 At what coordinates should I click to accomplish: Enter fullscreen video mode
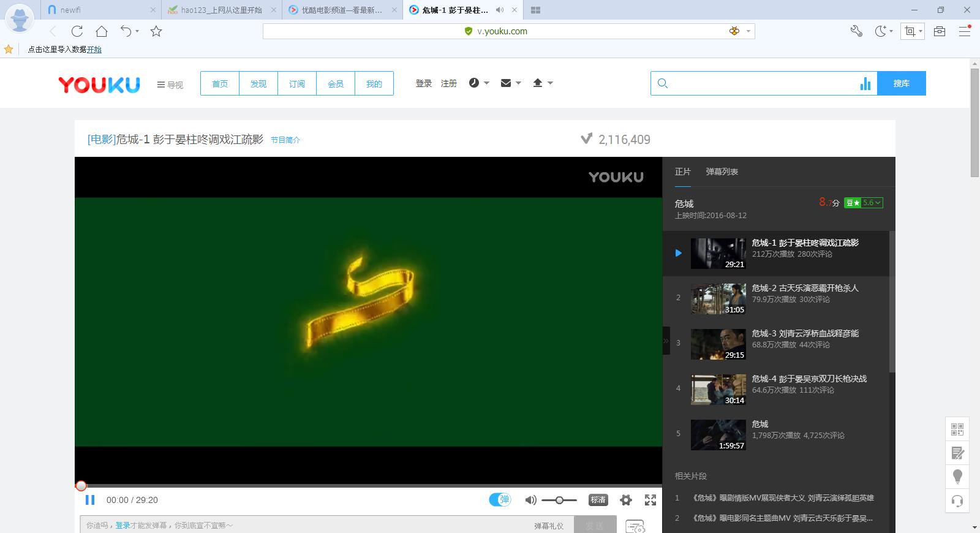point(650,500)
